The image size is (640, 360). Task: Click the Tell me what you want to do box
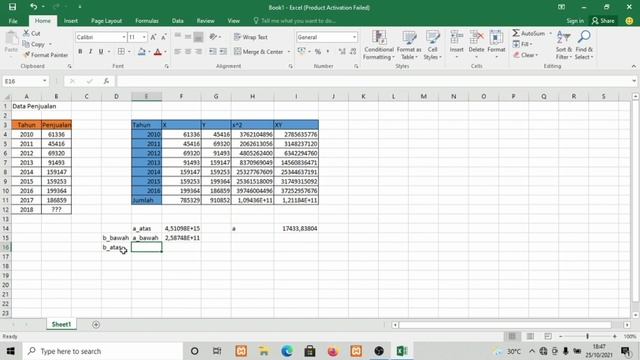(295, 21)
